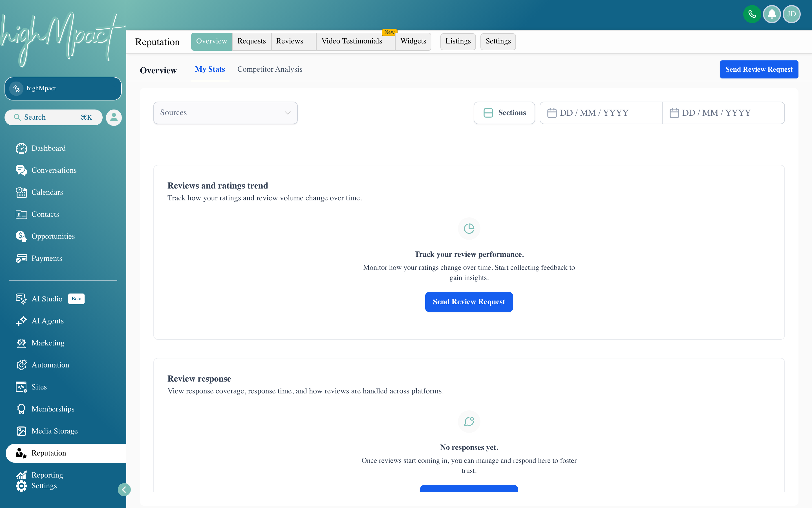Click the end date DD / MM / YYYY field
The width and height of the screenshot is (812, 508).
pyautogui.click(x=723, y=113)
